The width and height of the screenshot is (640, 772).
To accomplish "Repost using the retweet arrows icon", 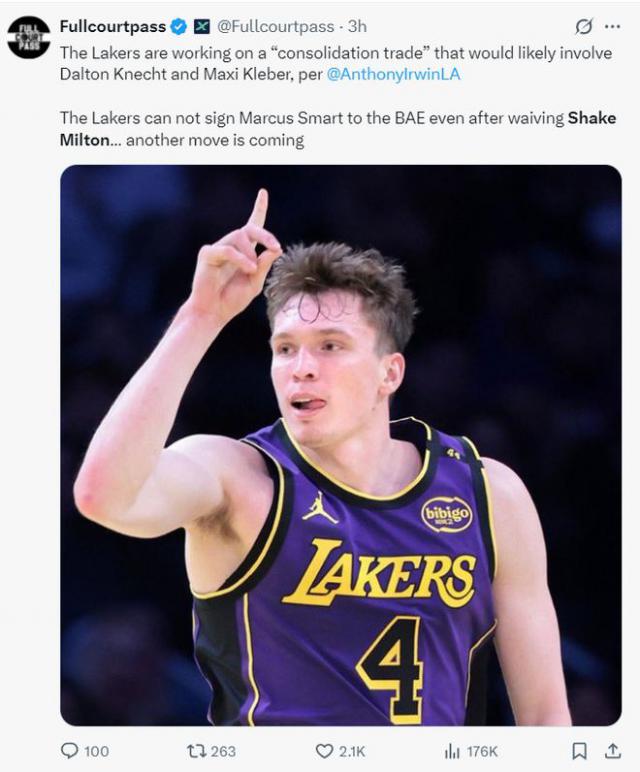I will click(x=196, y=750).
